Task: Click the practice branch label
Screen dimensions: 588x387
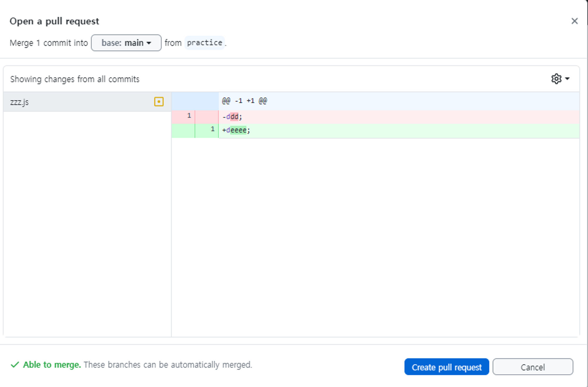Action: pyautogui.click(x=205, y=43)
